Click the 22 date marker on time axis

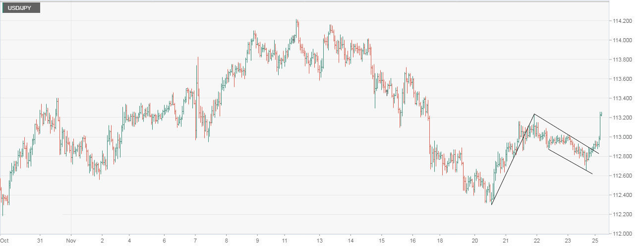(x=537, y=240)
